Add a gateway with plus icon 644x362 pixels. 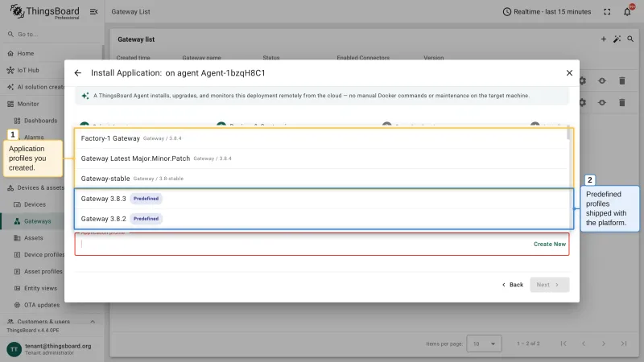pyautogui.click(x=603, y=39)
